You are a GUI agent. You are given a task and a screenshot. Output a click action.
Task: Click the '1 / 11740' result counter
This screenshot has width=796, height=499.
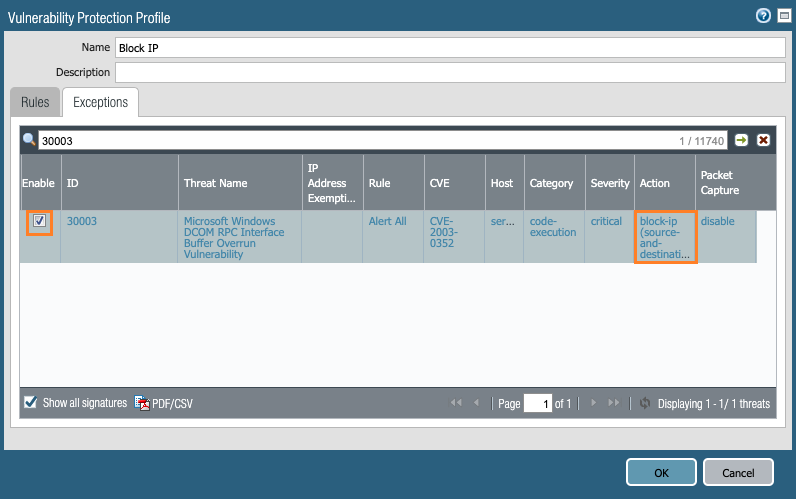point(702,141)
